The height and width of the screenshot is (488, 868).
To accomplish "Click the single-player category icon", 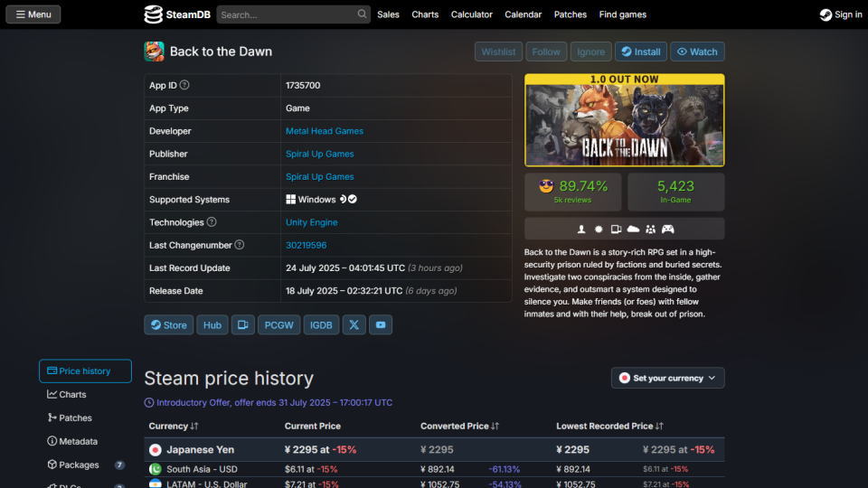I will pyautogui.click(x=581, y=229).
